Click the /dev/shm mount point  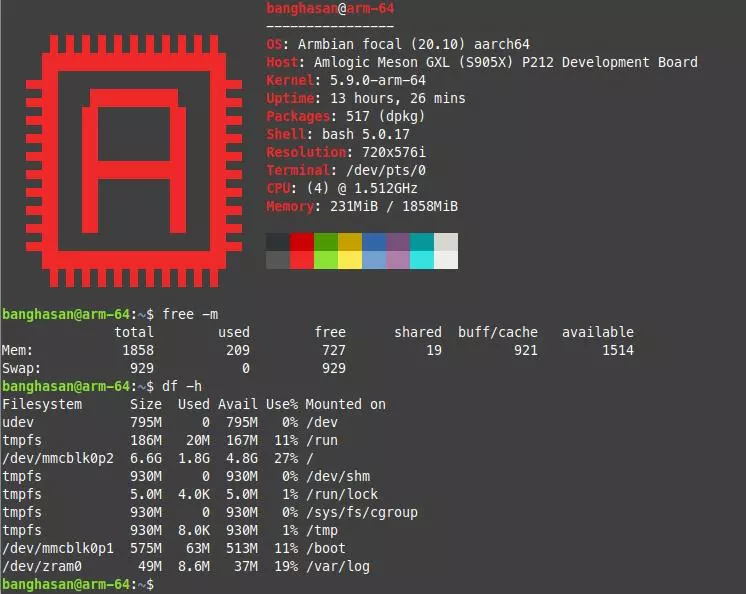338,477
